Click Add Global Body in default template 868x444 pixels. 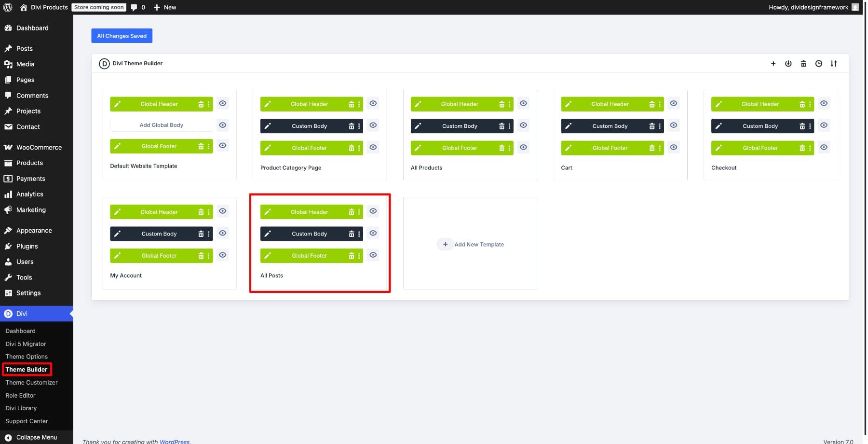coord(162,125)
